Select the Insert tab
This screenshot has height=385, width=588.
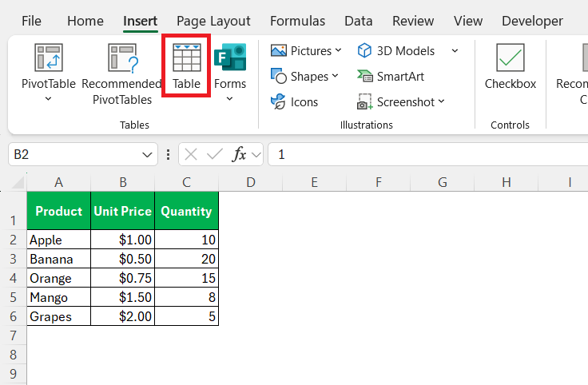[141, 21]
